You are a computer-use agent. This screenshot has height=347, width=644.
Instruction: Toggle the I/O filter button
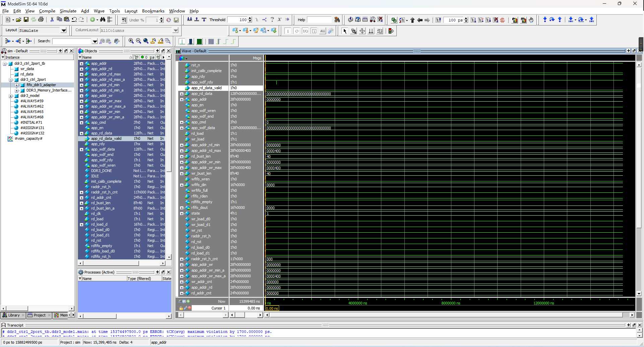pyautogui.click(x=305, y=31)
